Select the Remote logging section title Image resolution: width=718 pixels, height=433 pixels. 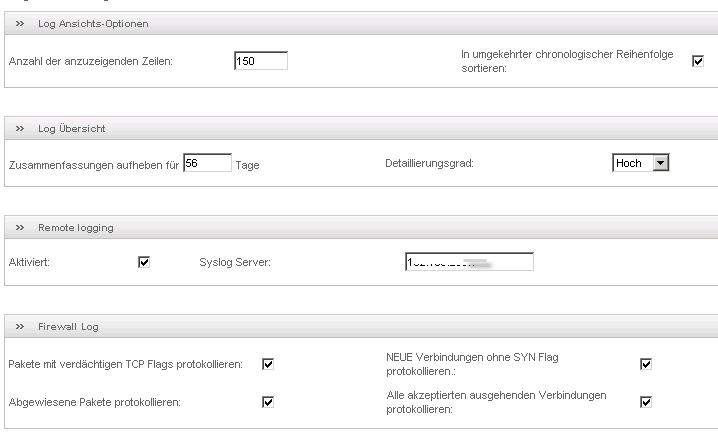click(76, 227)
